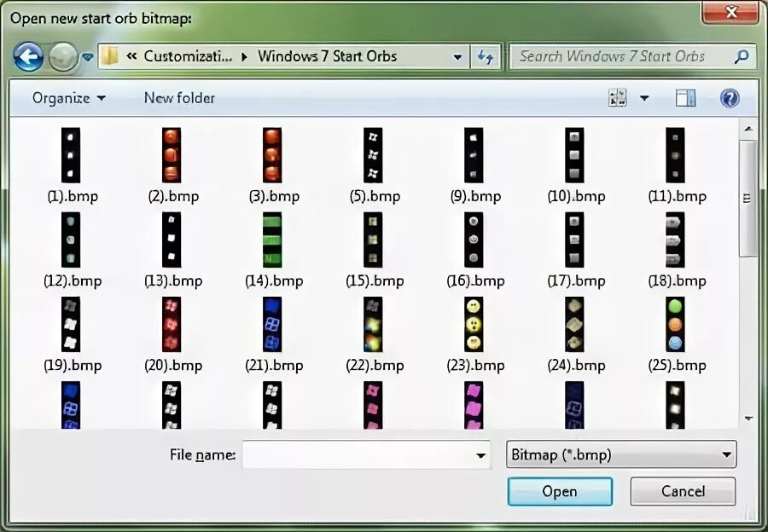
Task: Open the Organize menu
Action: [68, 98]
